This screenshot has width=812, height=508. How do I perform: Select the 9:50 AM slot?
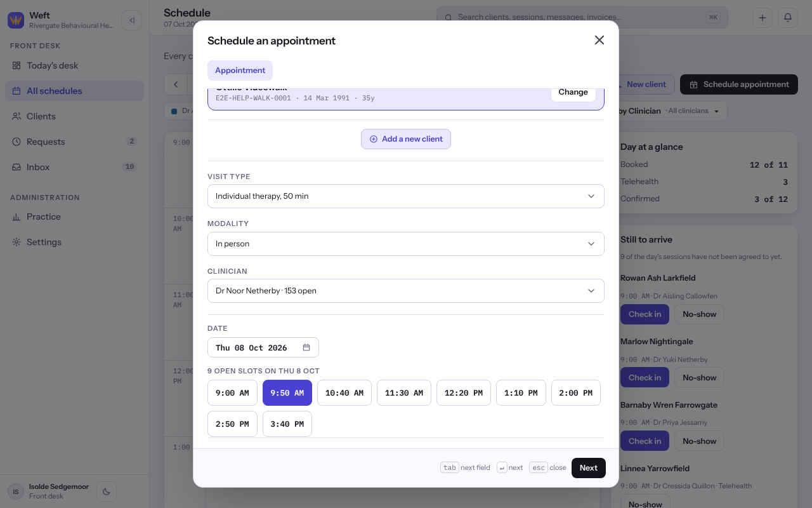[287, 393]
